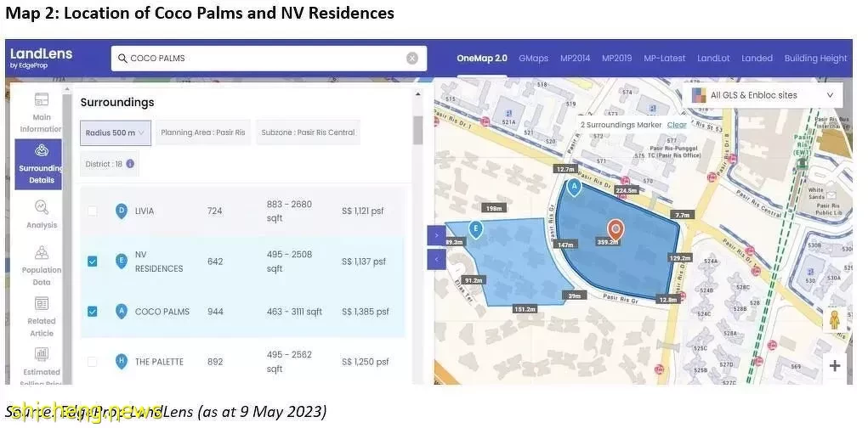This screenshot has width=868, height=428.
Task: Untick the NV RESIDENCES checkbox
Action: point(92,261)
